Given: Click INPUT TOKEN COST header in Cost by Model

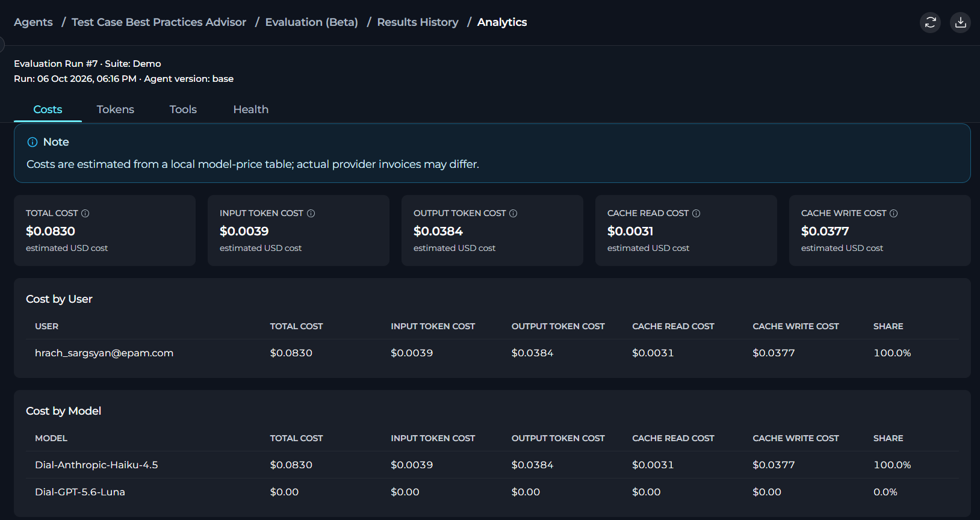Looking at the screenshot, I should click(x=433, y=438).
